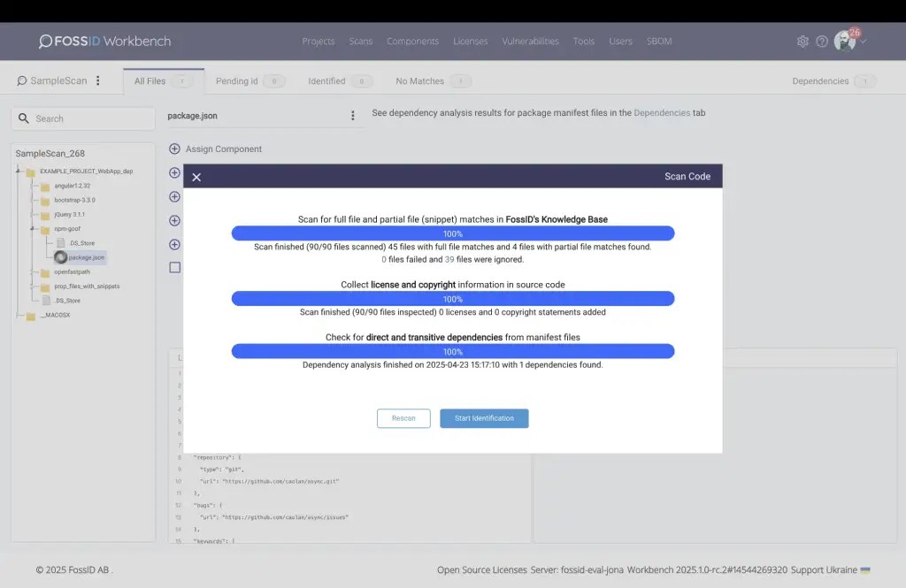Click the __MACOSX folder icon
The width and height of the screenshot is (906, 588).
(31, 316)
